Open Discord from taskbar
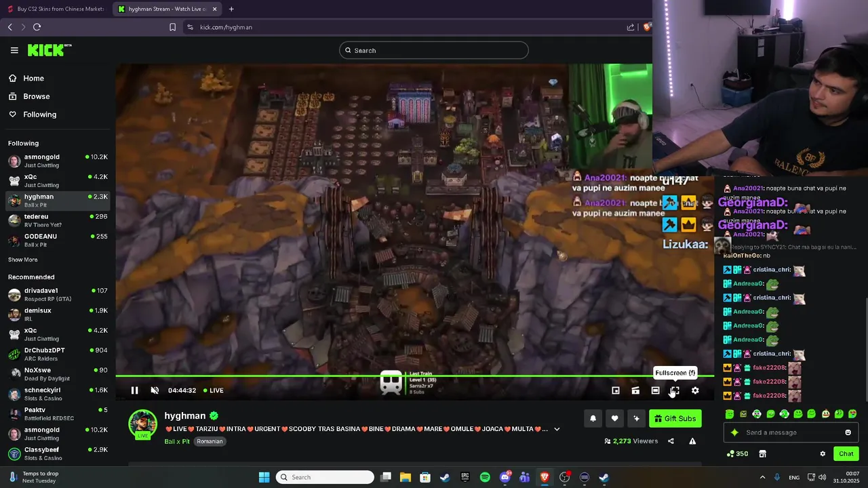Image resolution: width=868 pixels, height=488 pixels. (x=505, y=477)
